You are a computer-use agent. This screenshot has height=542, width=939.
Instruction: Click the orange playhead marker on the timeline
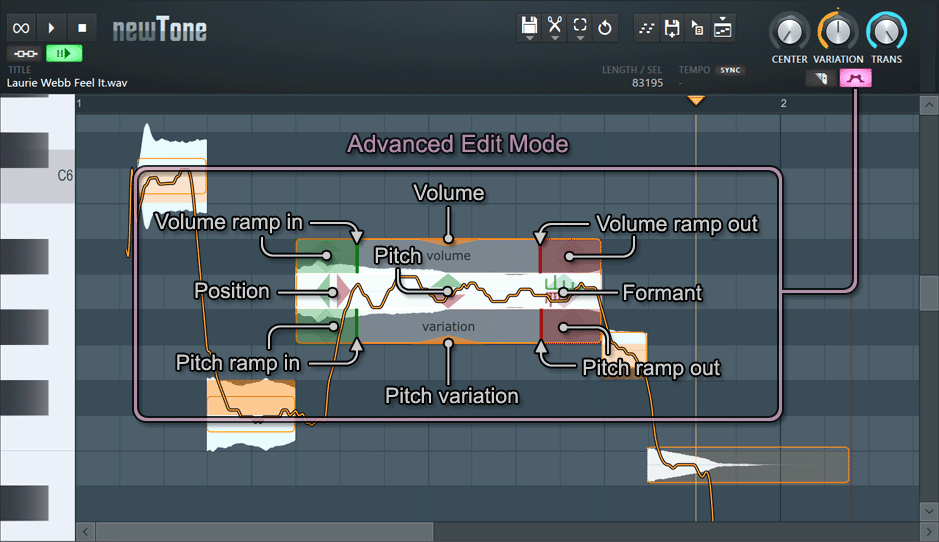tap(695, 100)
